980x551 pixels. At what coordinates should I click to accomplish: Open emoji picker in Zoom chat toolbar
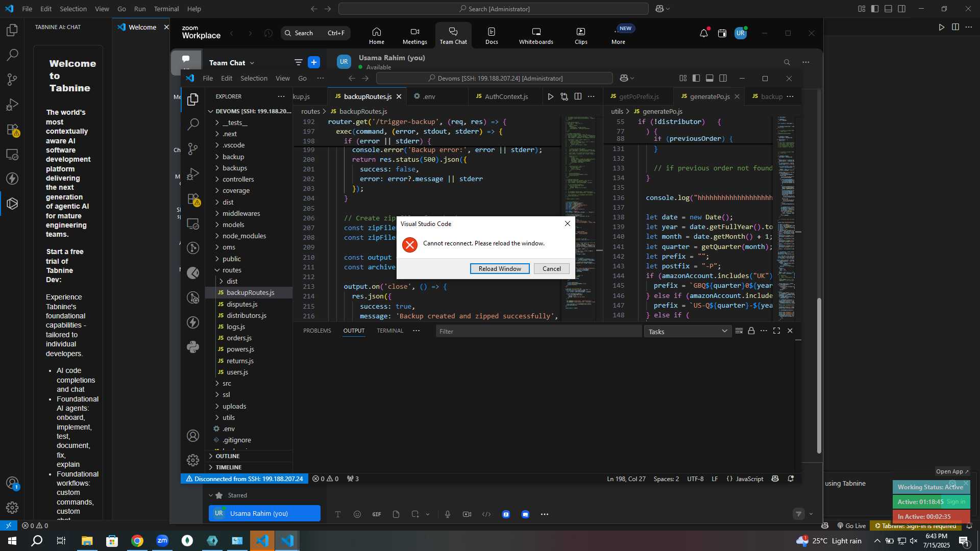click(x=357, y=514)
